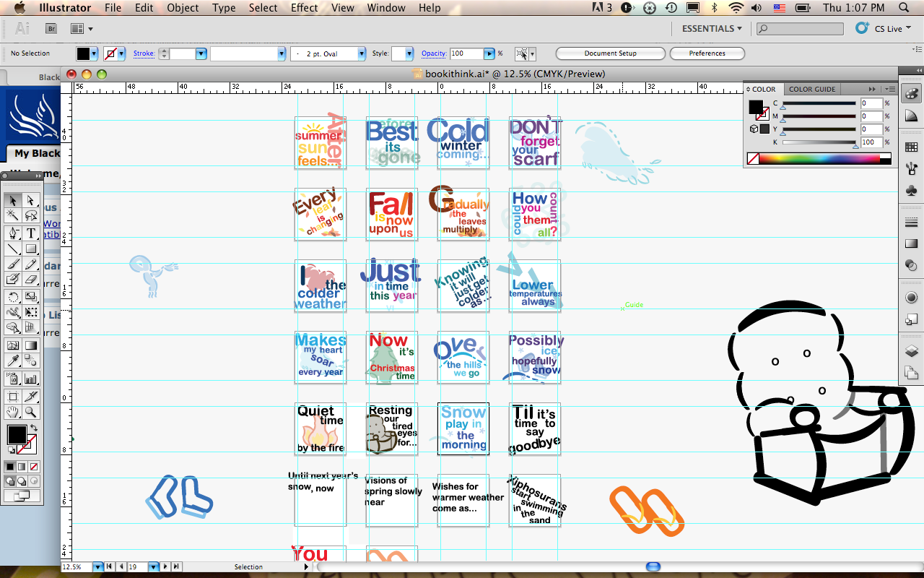Open the Stroke panel from the dock
Image resolution: width=924 pixels, height=578 pixels.
911,221
